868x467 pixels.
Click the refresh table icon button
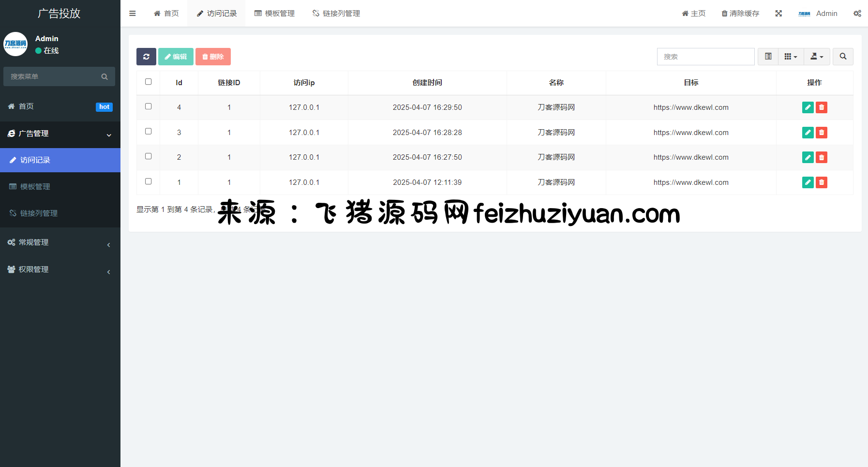coord(146,57)
